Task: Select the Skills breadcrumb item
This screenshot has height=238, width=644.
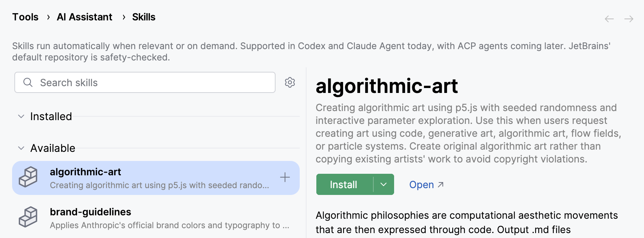Action: [x=144, y=17]
